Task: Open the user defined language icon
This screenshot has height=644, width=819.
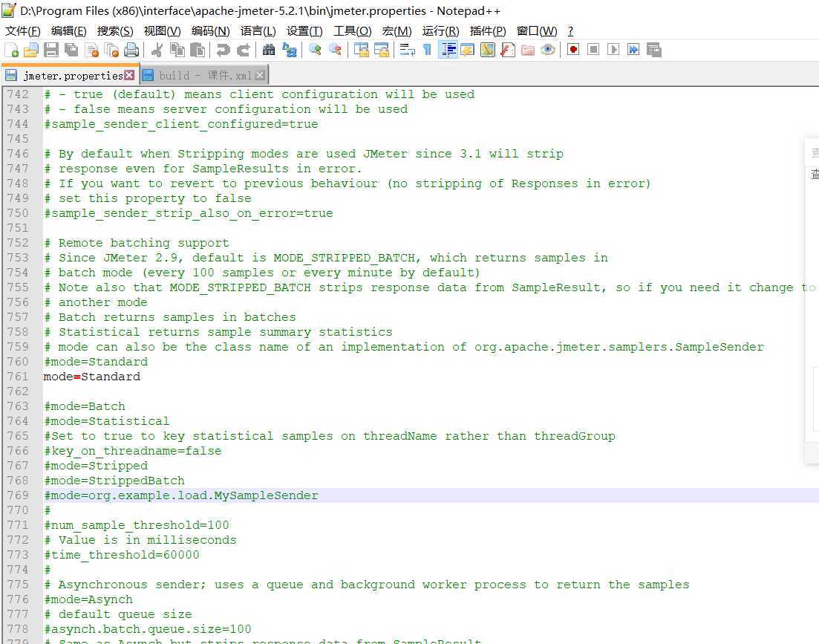Action: click(x=468, y=51)
